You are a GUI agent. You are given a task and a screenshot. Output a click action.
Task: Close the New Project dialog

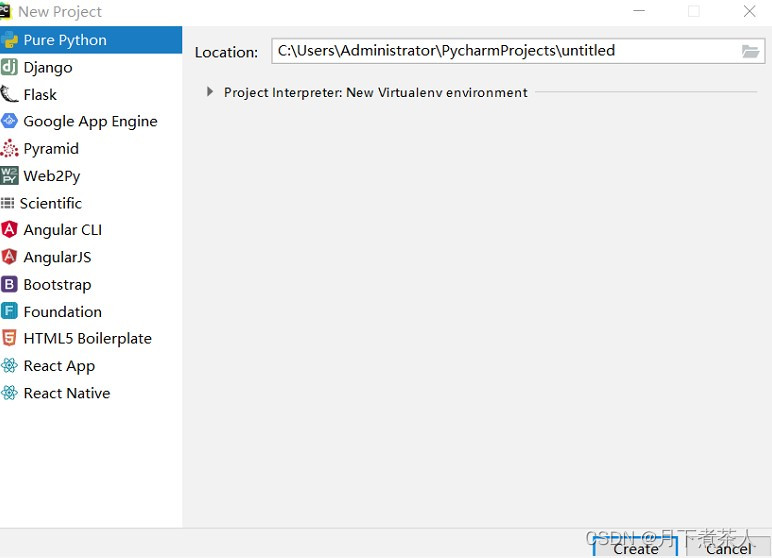[x=749, y=11]
